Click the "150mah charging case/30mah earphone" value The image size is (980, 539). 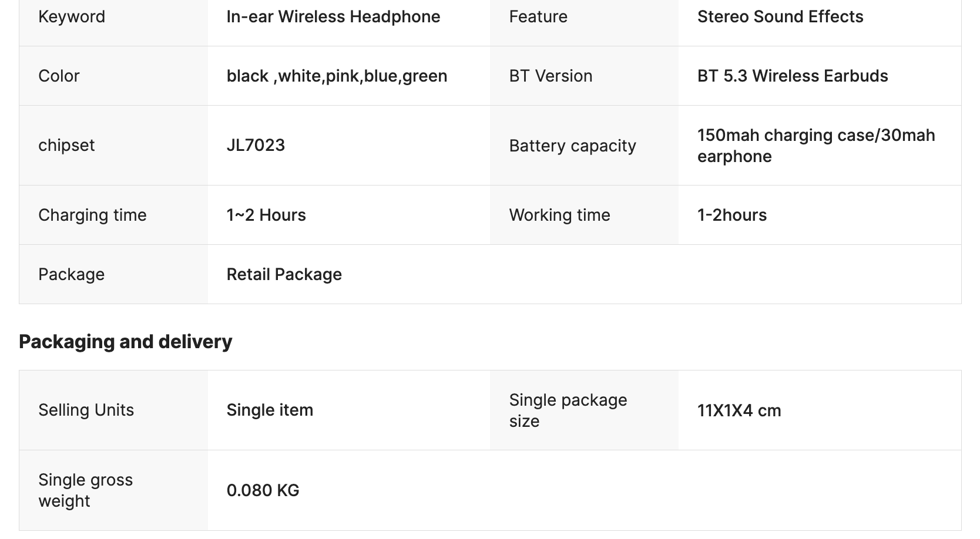(815, 146)
